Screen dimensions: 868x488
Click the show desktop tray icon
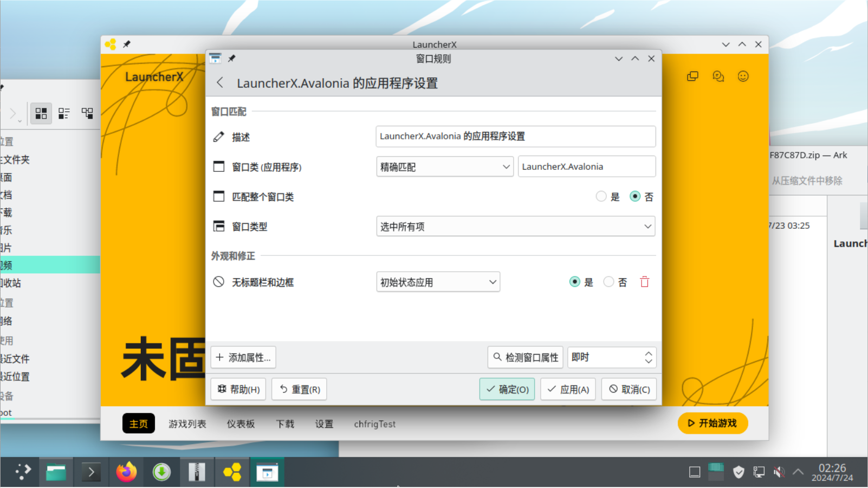[x=695, y=472]
